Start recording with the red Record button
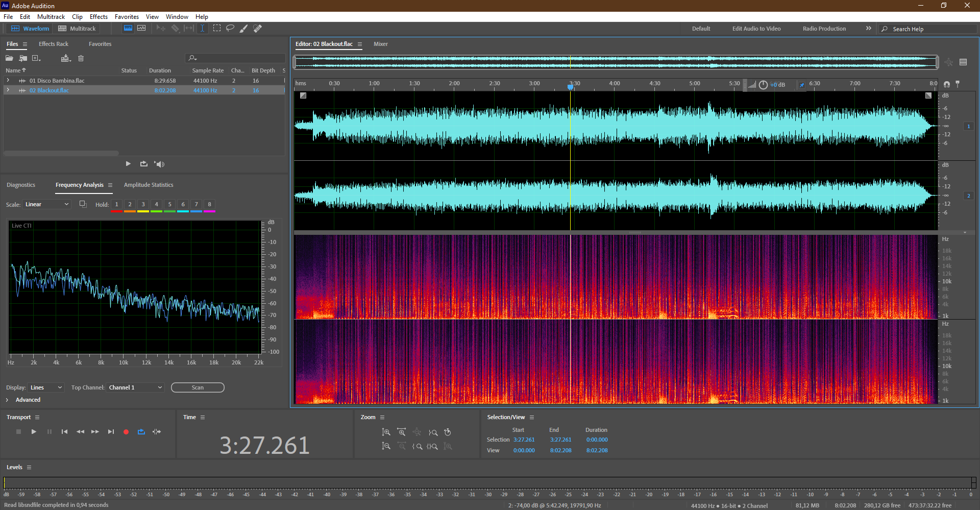 click(x=126, y=432)
